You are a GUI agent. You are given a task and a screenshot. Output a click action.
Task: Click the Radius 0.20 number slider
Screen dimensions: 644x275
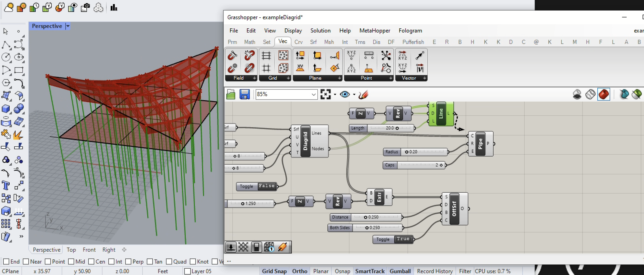point(416,152)
